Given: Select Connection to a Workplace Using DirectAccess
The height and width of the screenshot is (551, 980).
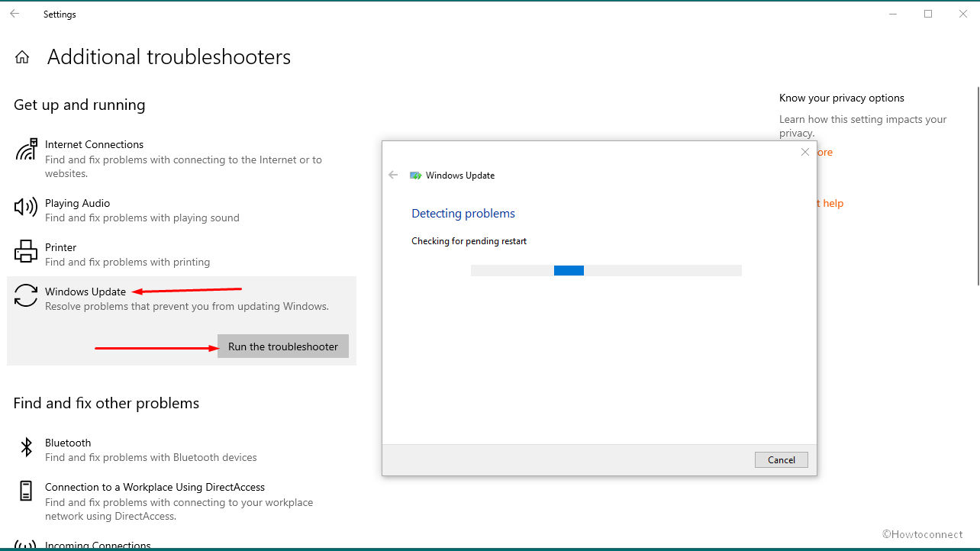Looking at the screenshot, I should tap(182, 501).
